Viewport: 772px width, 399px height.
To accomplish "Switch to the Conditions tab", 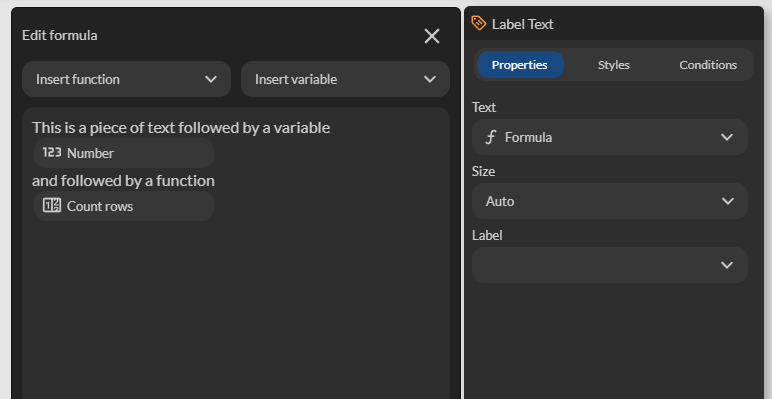I will (708, 65).
